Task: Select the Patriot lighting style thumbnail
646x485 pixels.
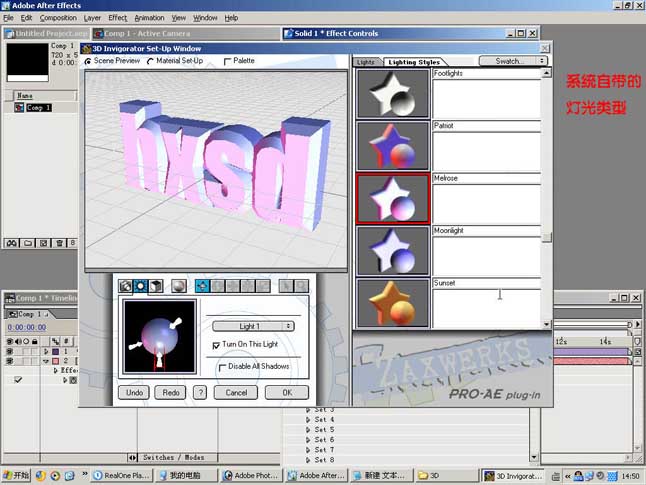Action: click(393, 145)
